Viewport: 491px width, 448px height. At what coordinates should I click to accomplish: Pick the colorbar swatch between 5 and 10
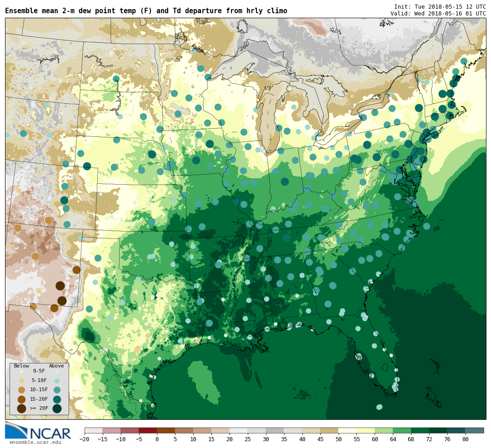tap(185, 430)
